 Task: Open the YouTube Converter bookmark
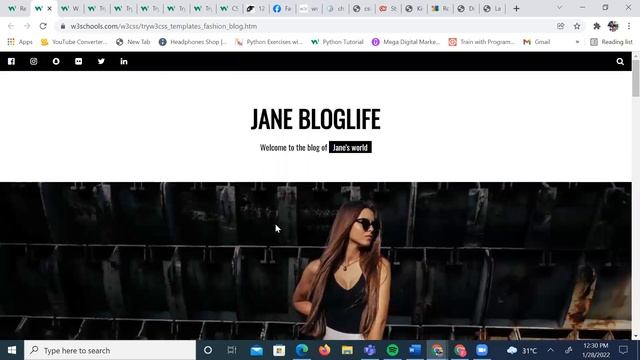(x=74, y=42)
